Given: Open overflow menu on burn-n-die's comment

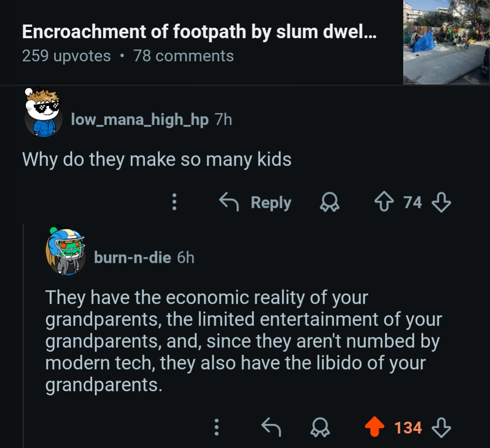Looking at the screenshot, I should coord(216,427).
